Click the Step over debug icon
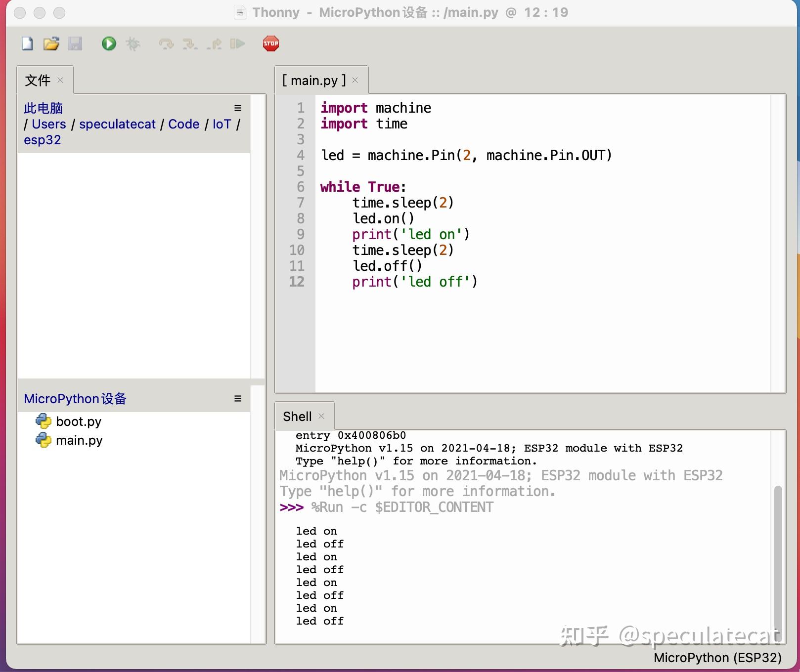This screenshot has width=800, height=672. click(166, 44)
